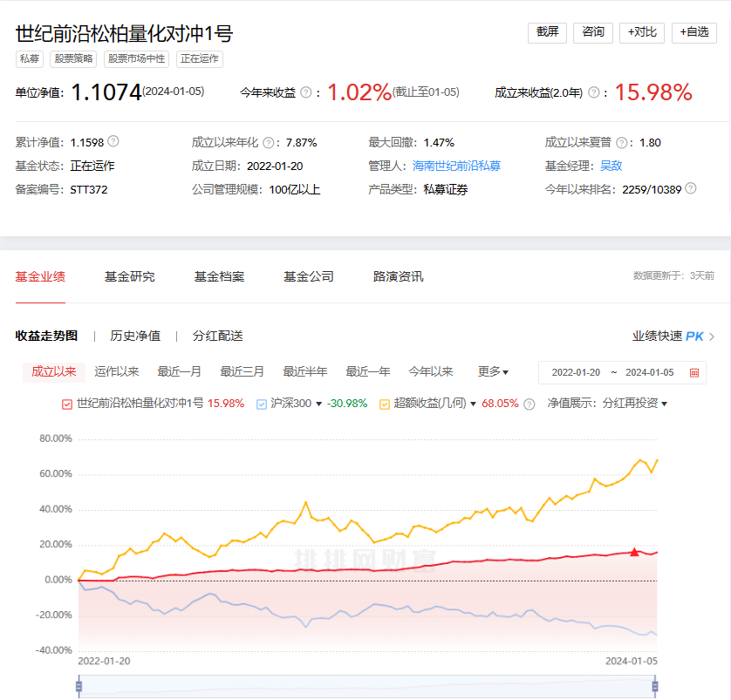731x700 pixels.
Task: Switch to the 路演资讯 tab
Action: [x=398, y=276]
